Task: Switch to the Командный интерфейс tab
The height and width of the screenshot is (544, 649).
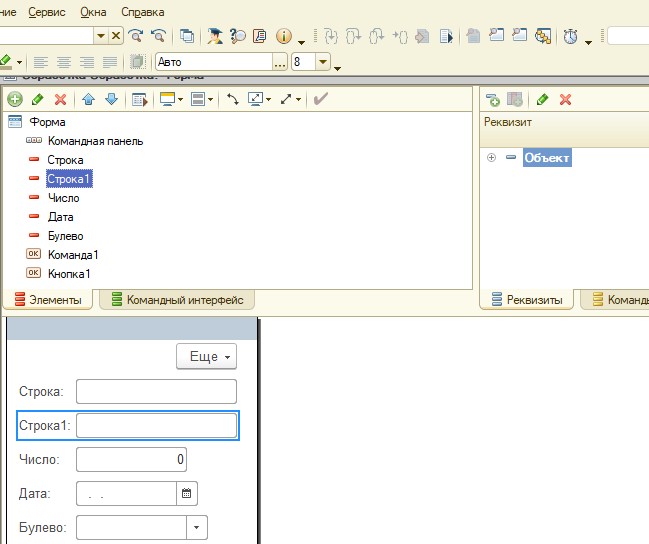Action: pyautogui.click(x=177, y=299)
